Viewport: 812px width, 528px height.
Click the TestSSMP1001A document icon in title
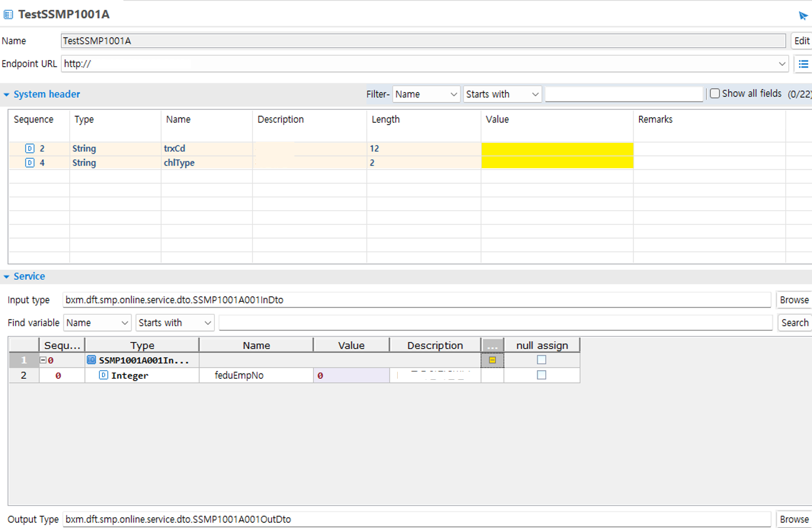click(x=8, y=15)
